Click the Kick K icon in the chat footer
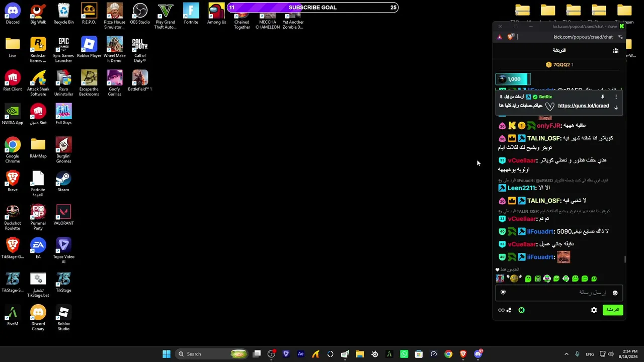 coord(522,310)
